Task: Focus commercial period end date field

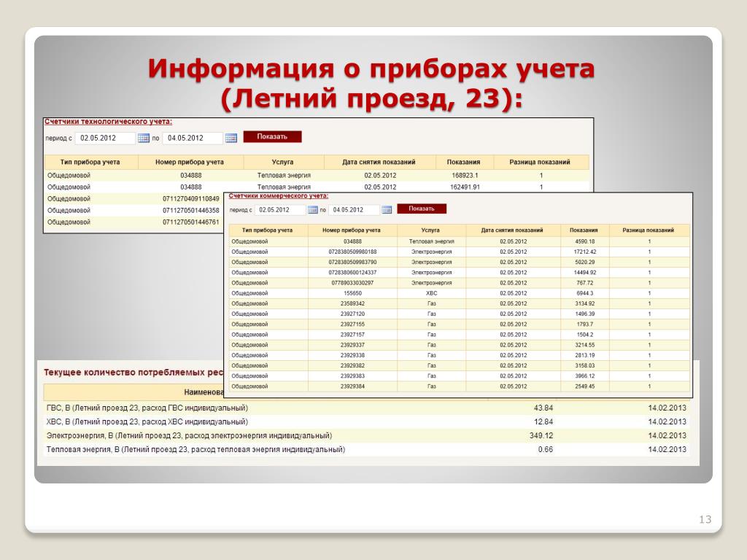Action: (x=355, y=210)
